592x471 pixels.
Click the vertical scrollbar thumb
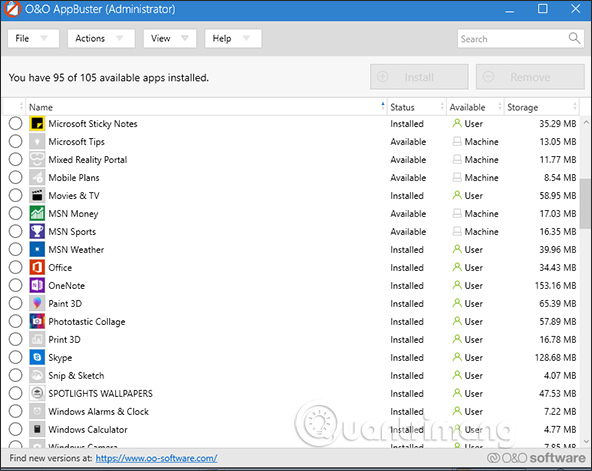(586, 204)
